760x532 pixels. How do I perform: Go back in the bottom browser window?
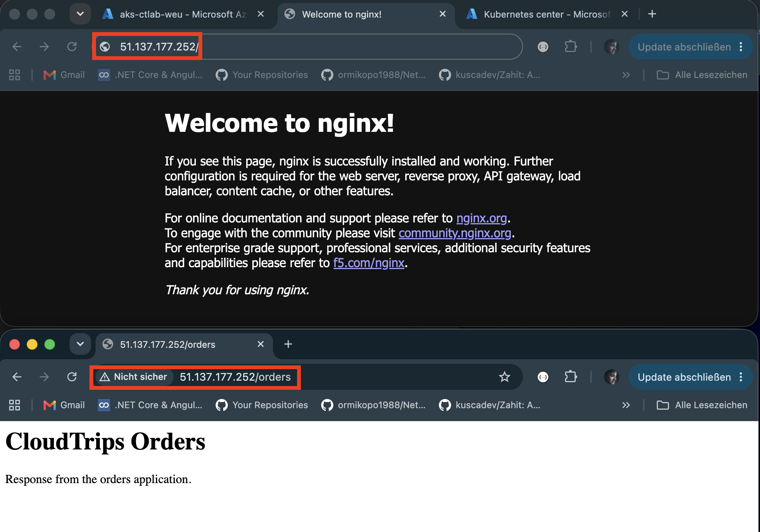(17, 377)
